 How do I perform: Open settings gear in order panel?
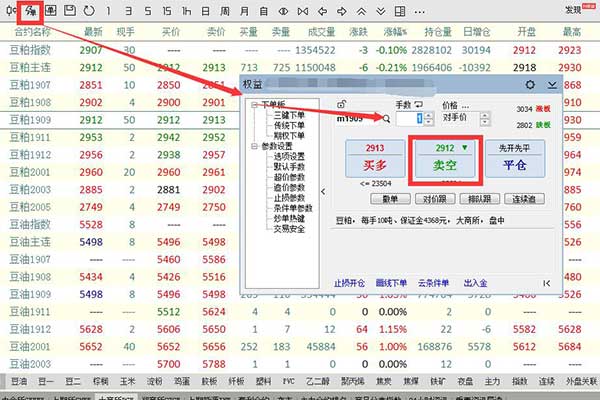[529, 86]
